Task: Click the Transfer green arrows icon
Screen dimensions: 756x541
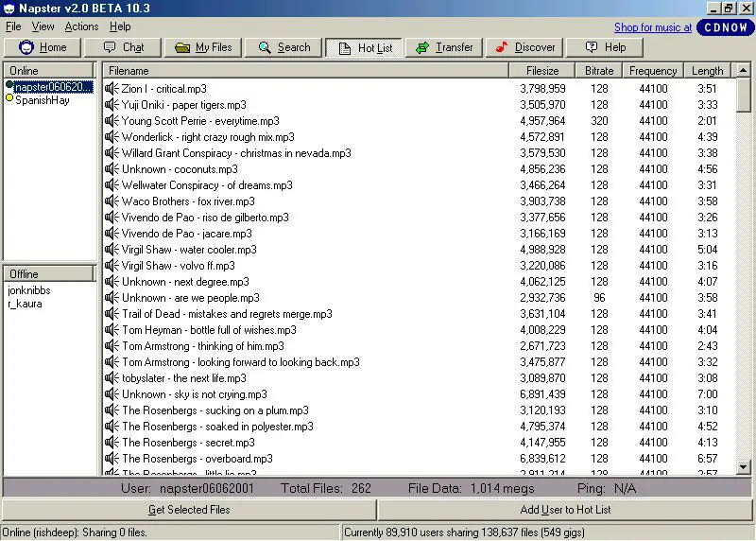Action: click(422, 47)
